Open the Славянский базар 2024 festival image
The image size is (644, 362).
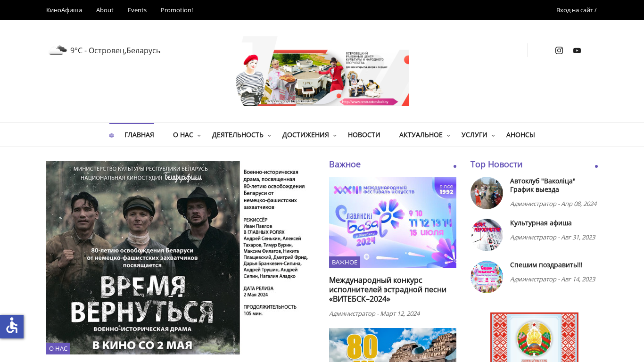pos(393,222)
